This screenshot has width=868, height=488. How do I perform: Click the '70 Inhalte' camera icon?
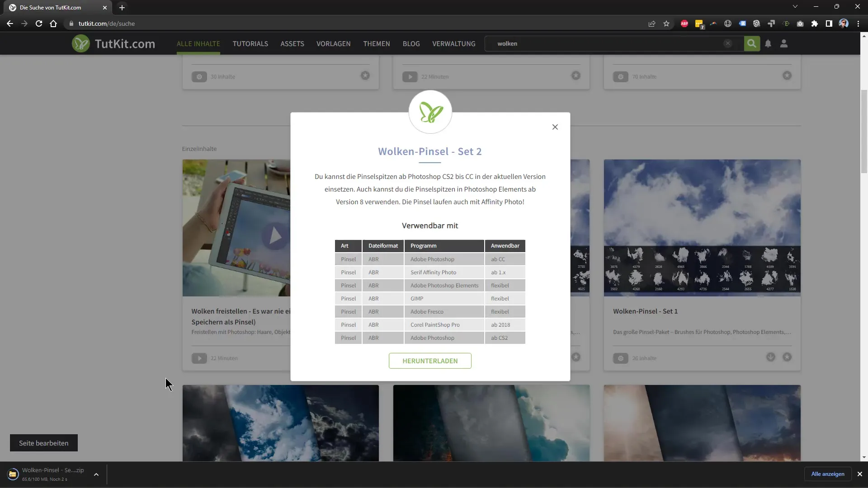pos(620,76)
